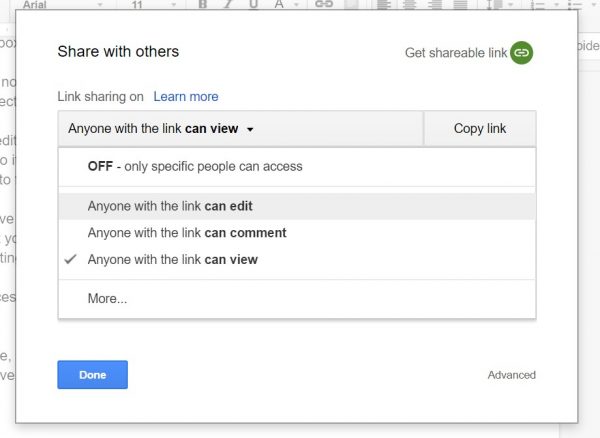600x438 pixels.
Task: Open the Arial font dropdown in toolbar
Action: 62,5
